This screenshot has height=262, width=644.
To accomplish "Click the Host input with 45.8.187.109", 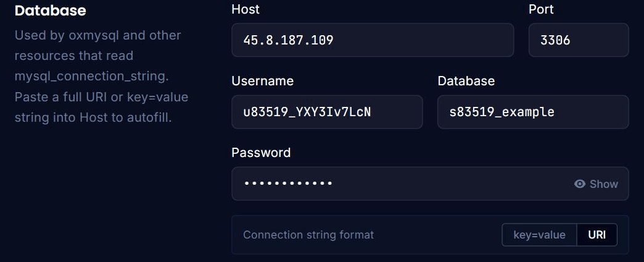I will coord(373,40).
